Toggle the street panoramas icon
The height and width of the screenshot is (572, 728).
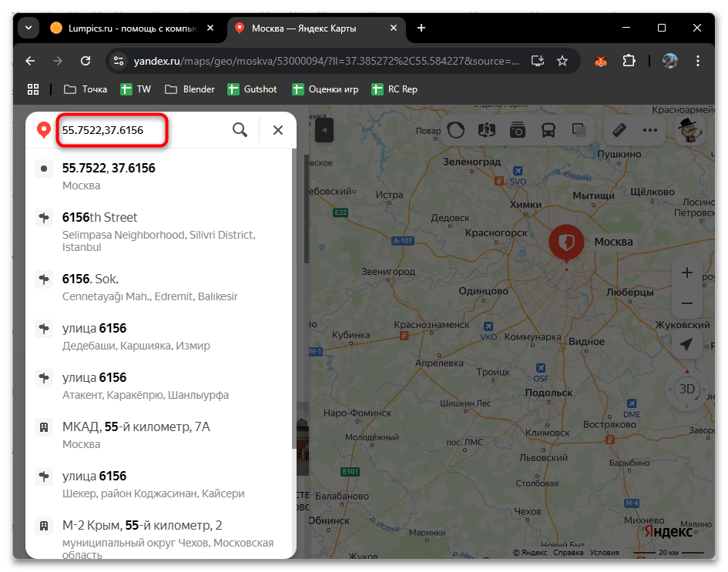click(x=487, y=130)
